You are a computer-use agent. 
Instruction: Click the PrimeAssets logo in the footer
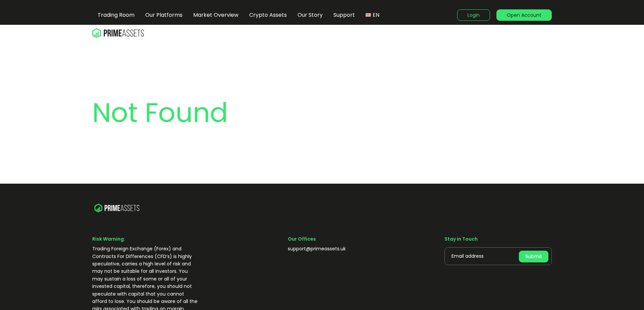click(x=117, y=208)
